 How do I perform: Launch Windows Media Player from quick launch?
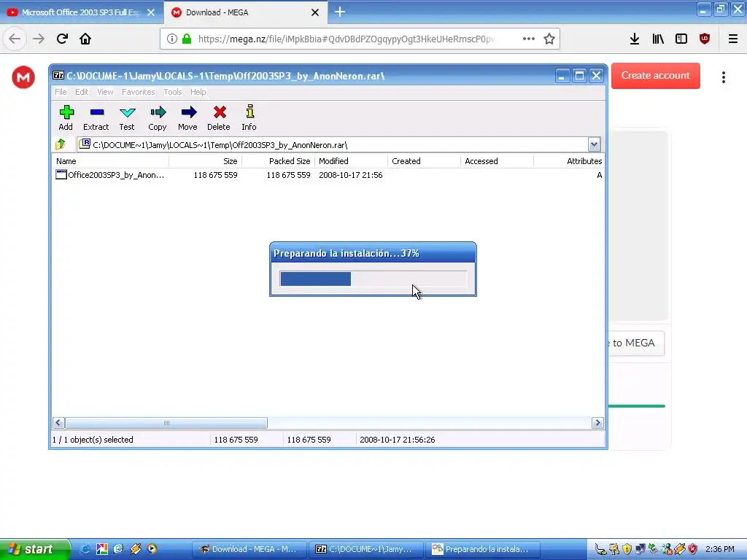tap(152, 549)
